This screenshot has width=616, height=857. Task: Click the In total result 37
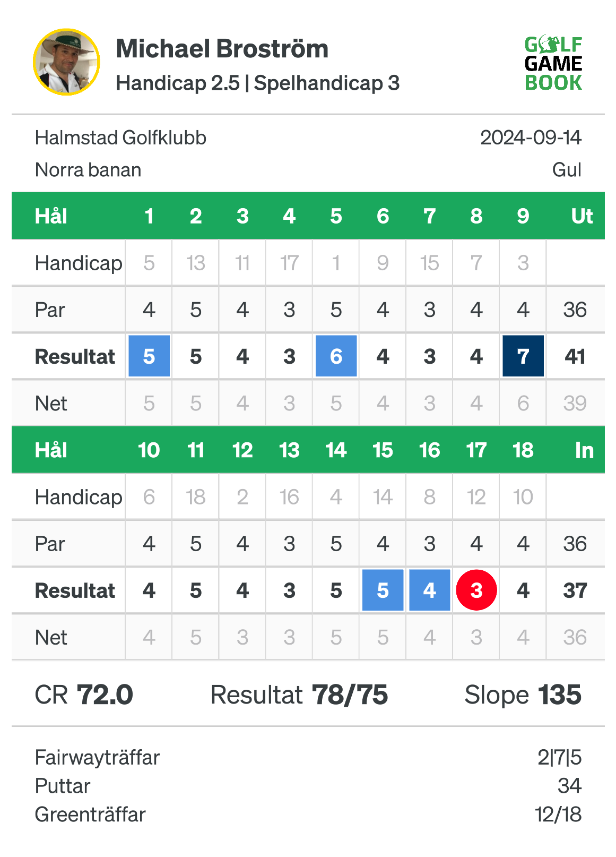tap(575, 590)
